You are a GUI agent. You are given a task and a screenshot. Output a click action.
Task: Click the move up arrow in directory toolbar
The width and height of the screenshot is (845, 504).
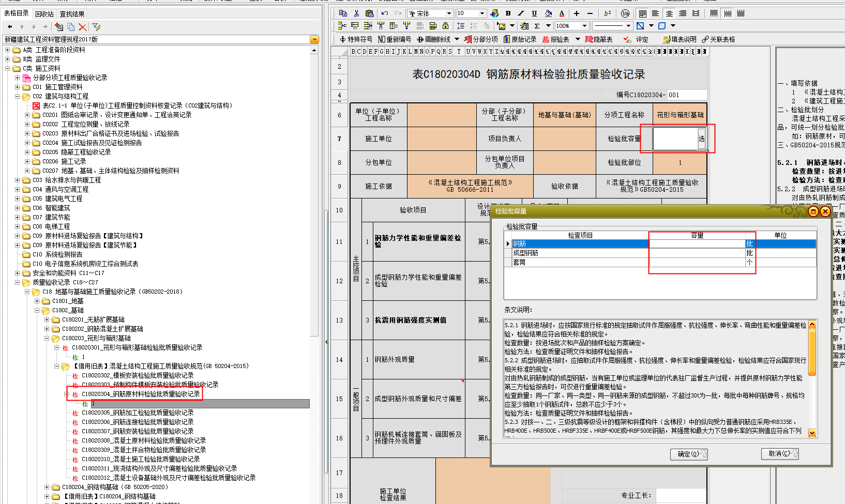[x=22, y=26]
